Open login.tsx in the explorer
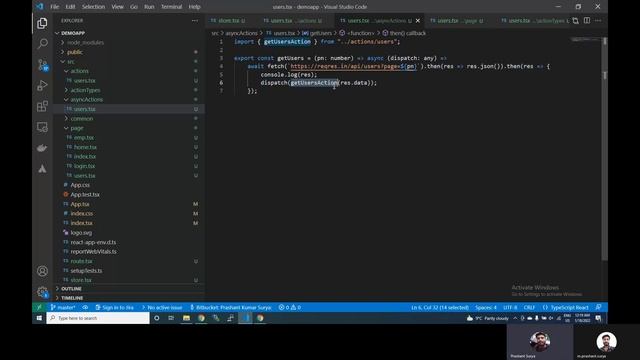 coord(130,166)
